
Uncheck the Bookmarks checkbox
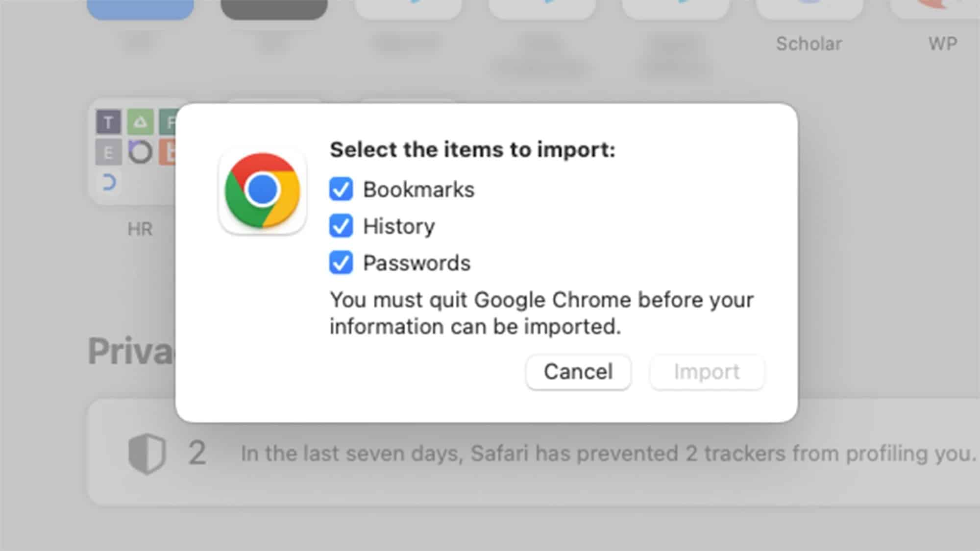coord(341,190)
